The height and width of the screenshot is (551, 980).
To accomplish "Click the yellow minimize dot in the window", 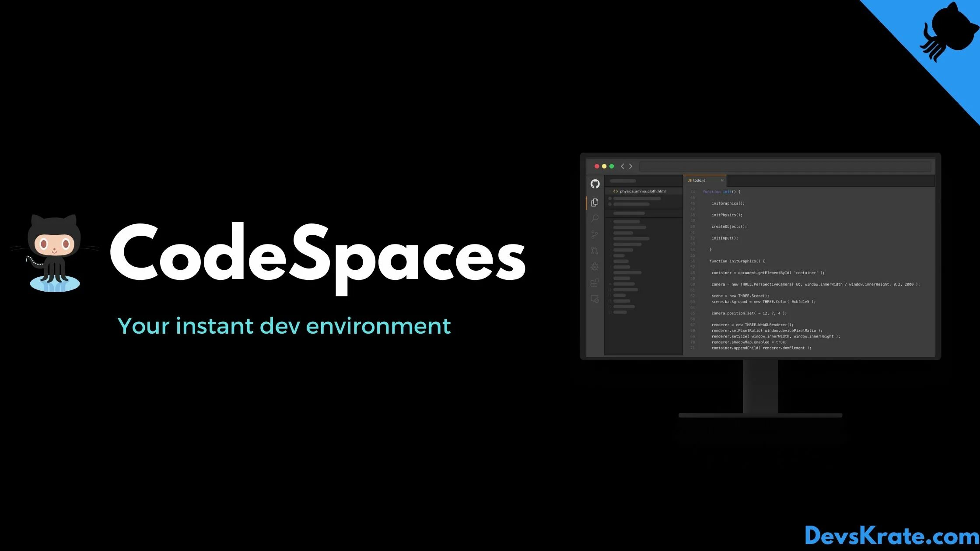I will pos(604,167).
